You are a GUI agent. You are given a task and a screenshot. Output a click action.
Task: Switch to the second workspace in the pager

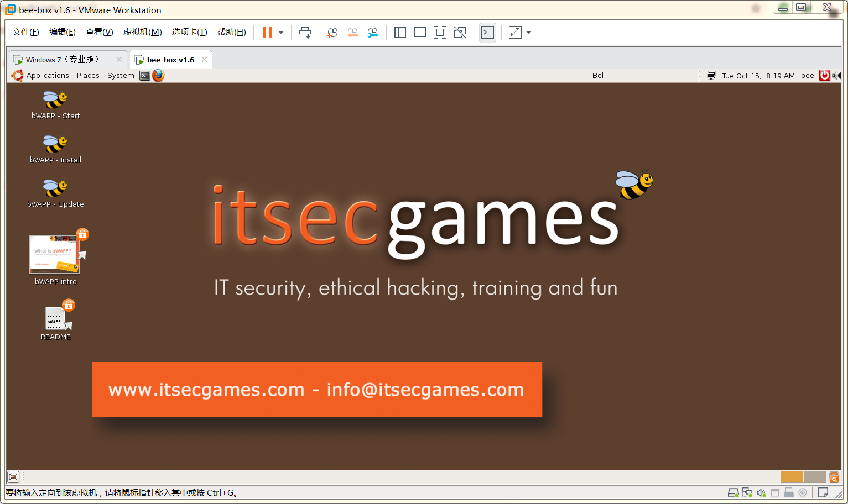tap(815, 477)
